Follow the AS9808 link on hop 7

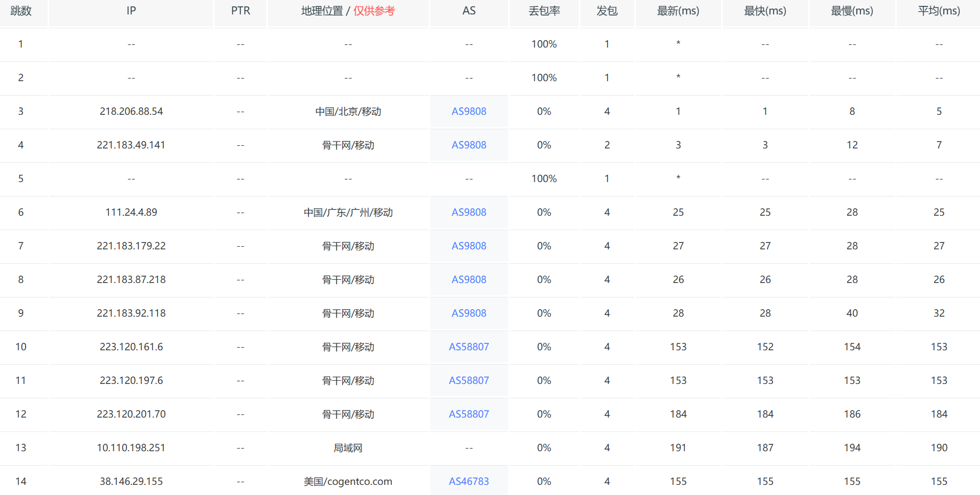(x=469, y=246)
